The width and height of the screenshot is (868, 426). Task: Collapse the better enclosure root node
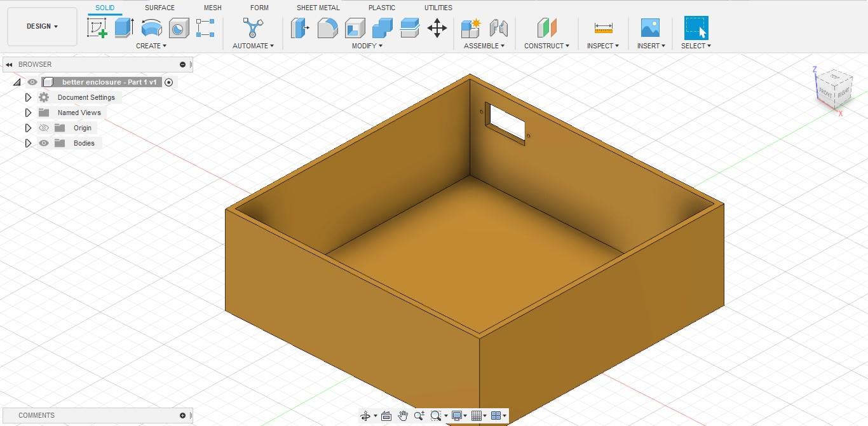pos(17,83)
